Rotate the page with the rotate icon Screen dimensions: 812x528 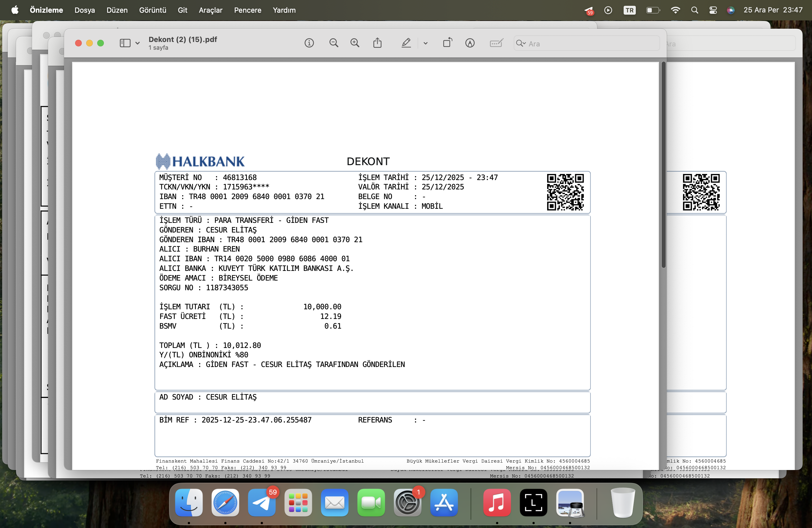448,43
